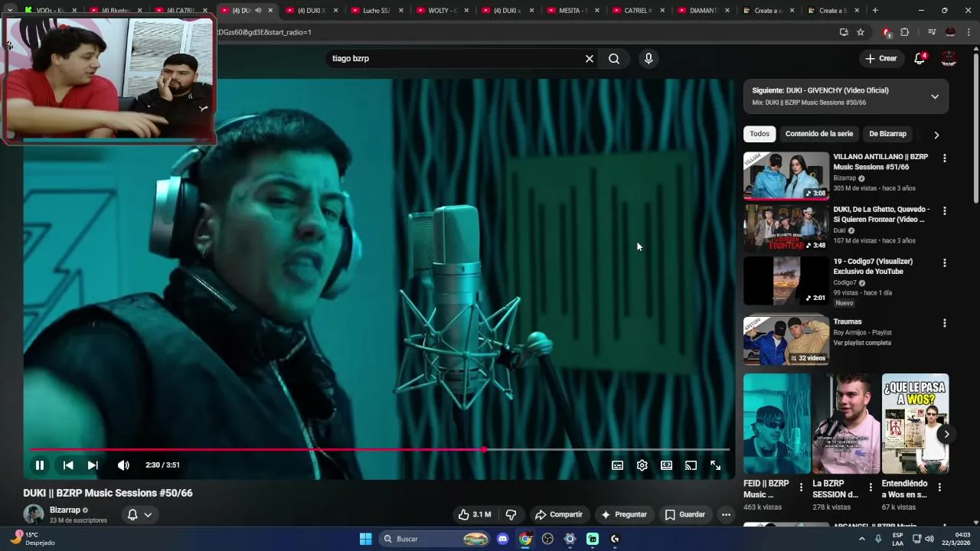Image resolution: width=980 pixels, height=551 pixels.
Task: Select the Todos filter chip
Action: 759,134
